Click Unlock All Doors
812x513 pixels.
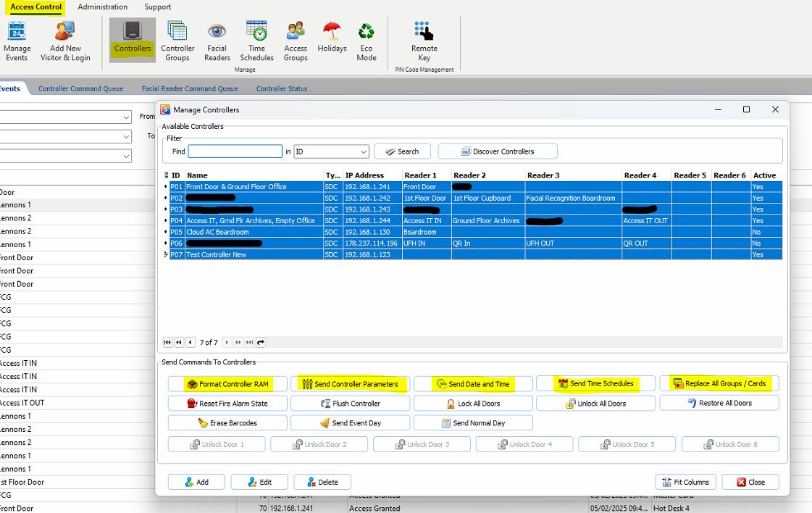pyautogui.click(x=595, y=403)
